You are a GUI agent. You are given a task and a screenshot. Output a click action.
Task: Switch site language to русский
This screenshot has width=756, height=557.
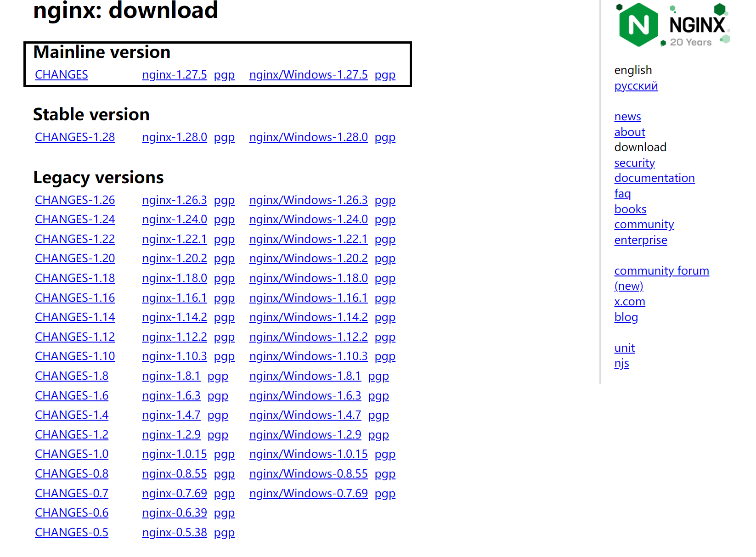click(x=636, y=86)
